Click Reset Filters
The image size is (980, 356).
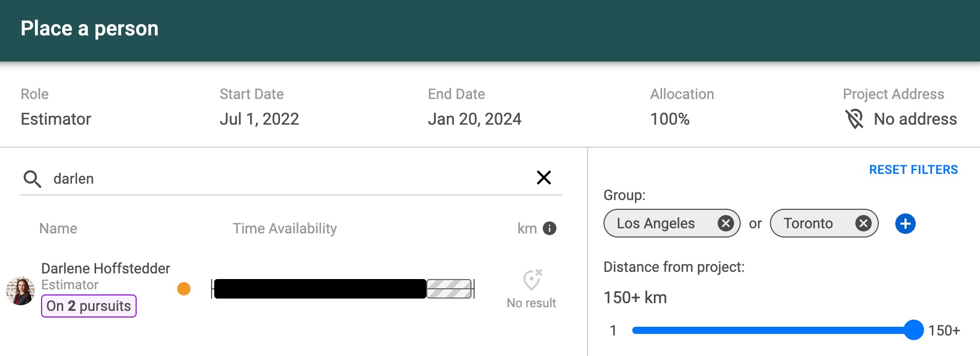[x=913, y=170]
